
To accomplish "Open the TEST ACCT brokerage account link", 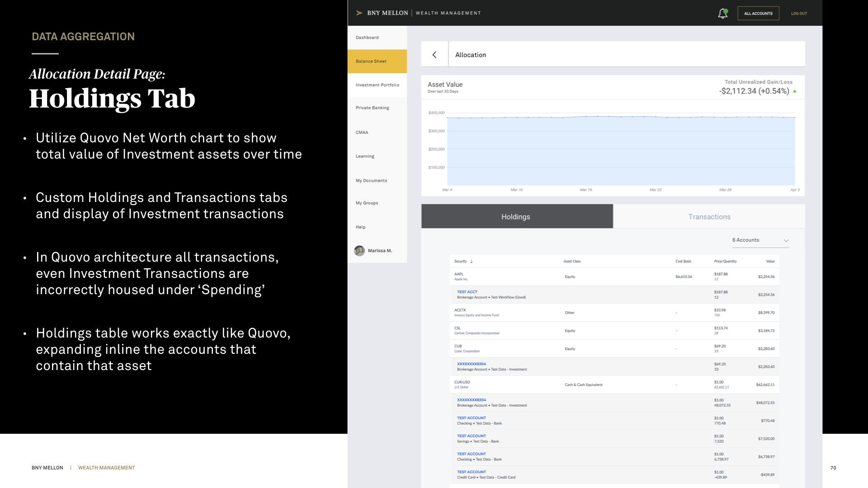I will pos(467,292).
